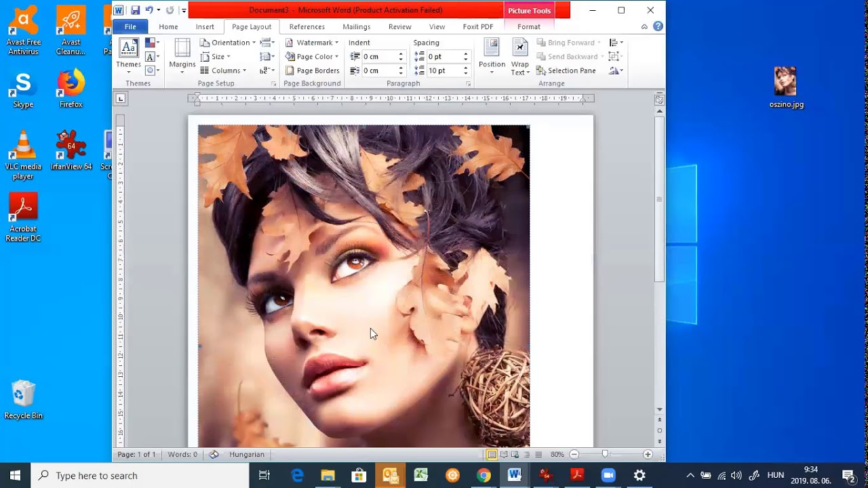Image resolution: width=868 pixels, height=488 pixels.
Task: Edit the Spacing After 10 pt field
Action: pyautogui.click(x=444, y=70)
